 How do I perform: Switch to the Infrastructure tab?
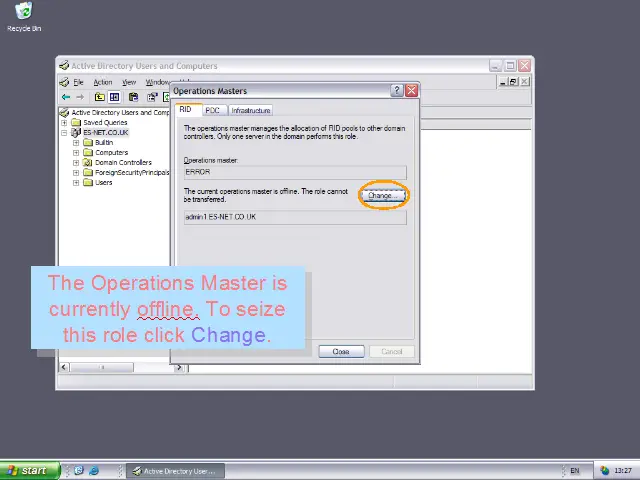pyautogui.click(x=251, y=110)
